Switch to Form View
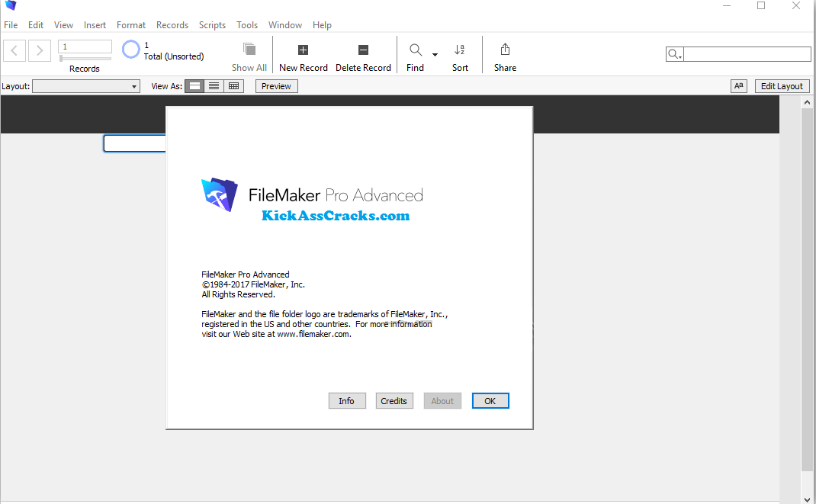Viewport: 816px width, 504px height. pyautogui.click(x=194, y=85)
